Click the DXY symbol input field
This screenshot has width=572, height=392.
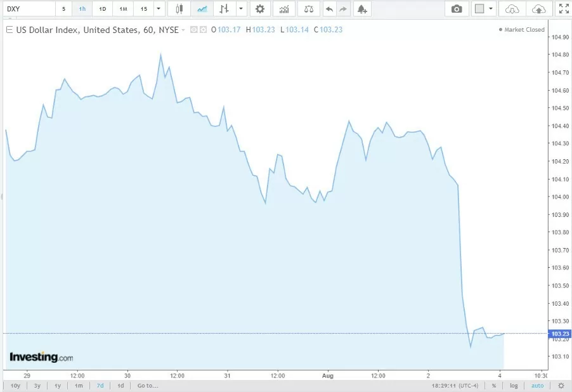click(29, 9)
